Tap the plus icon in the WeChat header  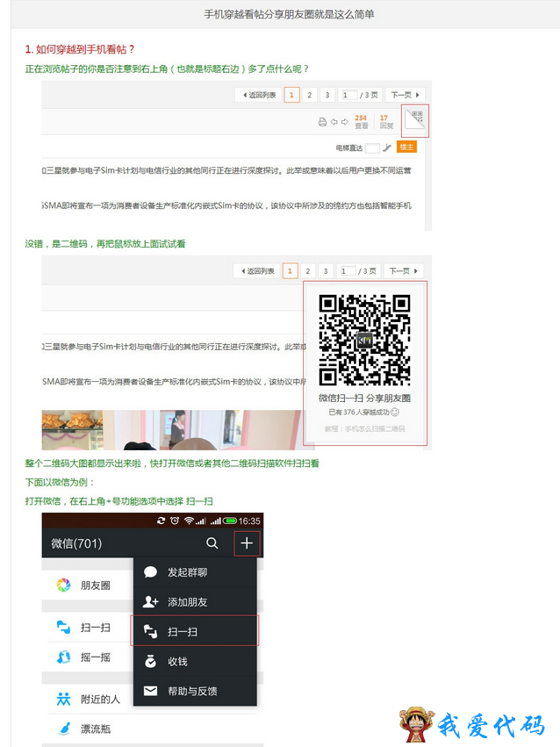click(246, 543)
